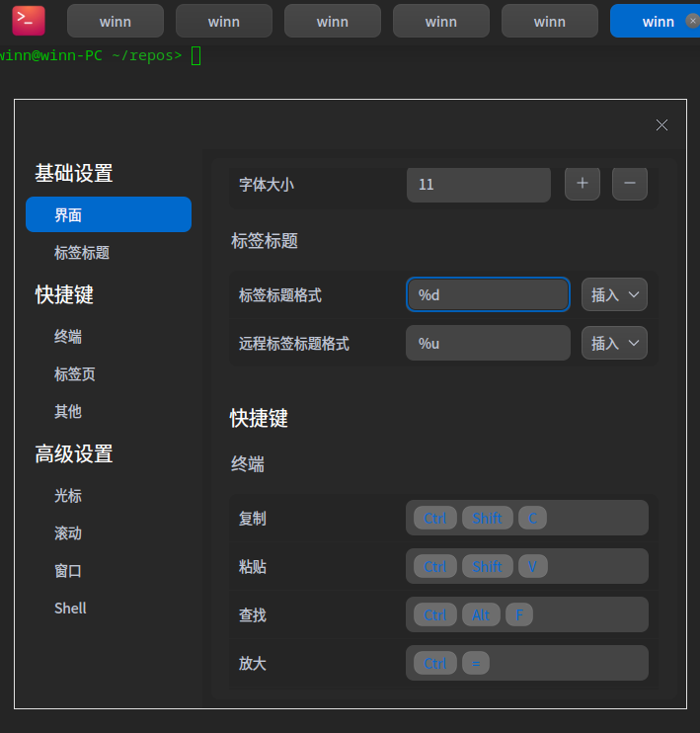700x733 pixels.
Task: Click the large 快捷键 heading in the content pane
Action: click(259, 418)
